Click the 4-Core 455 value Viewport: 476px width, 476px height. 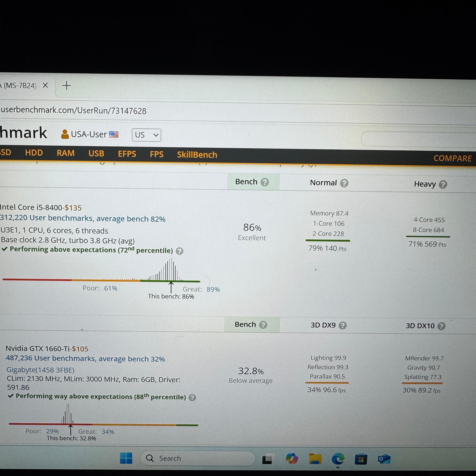429,220
